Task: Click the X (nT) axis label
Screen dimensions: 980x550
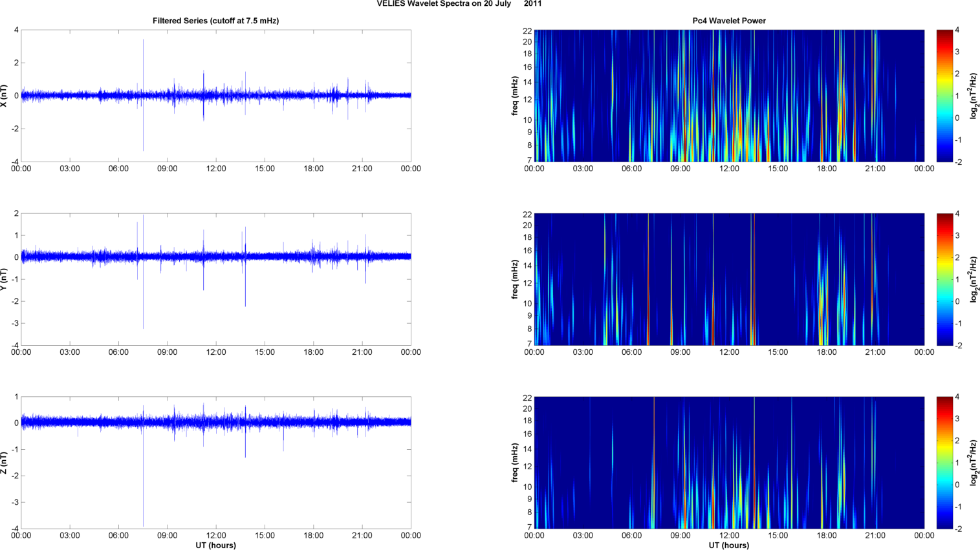Action: (x=5, y=96)
